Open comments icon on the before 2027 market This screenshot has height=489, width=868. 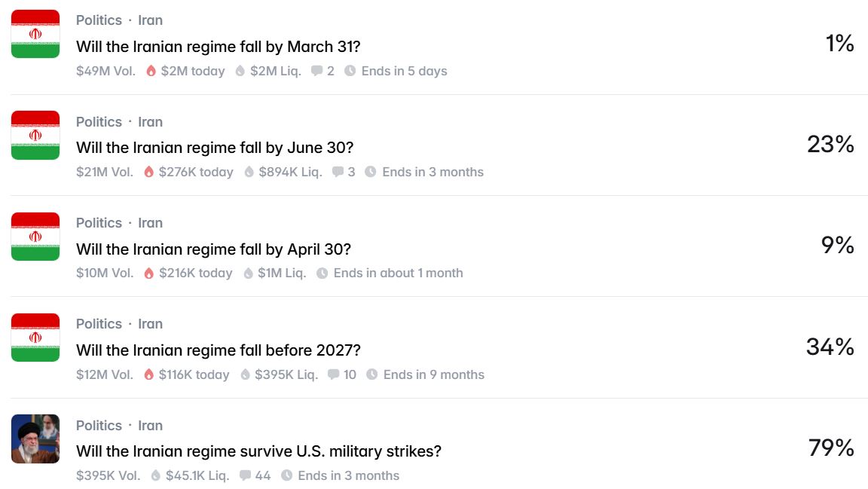[334, 374]
